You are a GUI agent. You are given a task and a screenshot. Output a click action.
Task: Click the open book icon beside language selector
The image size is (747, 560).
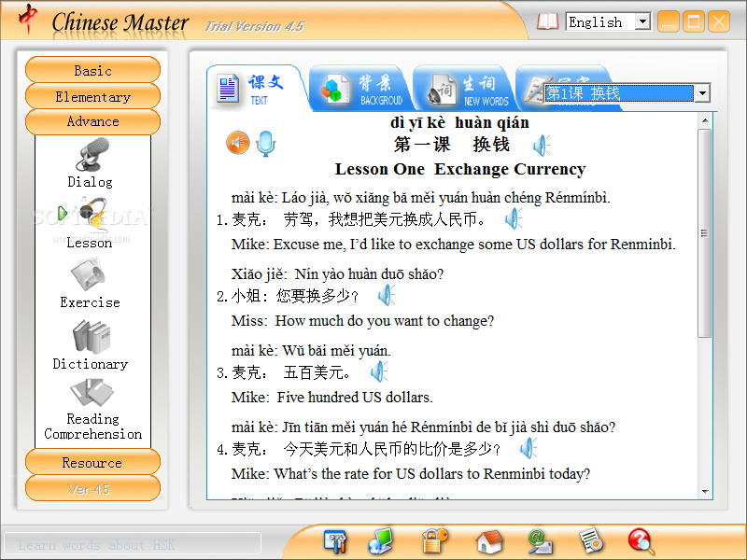click(x=547, y=21)
